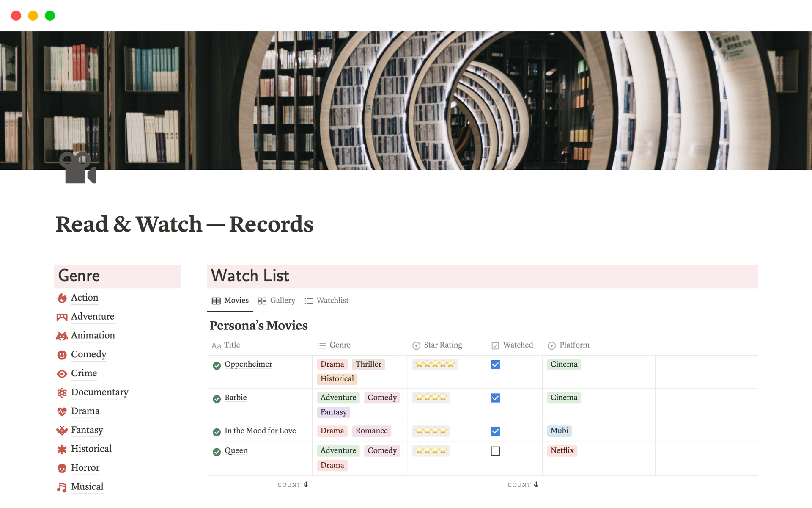Check the Watched box for Queen

click(495, 451)
